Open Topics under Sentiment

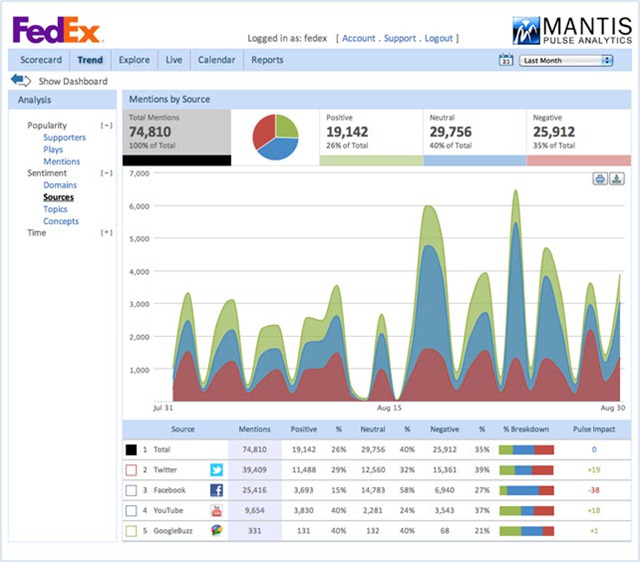pyautogui.click(x=55, y=209)
